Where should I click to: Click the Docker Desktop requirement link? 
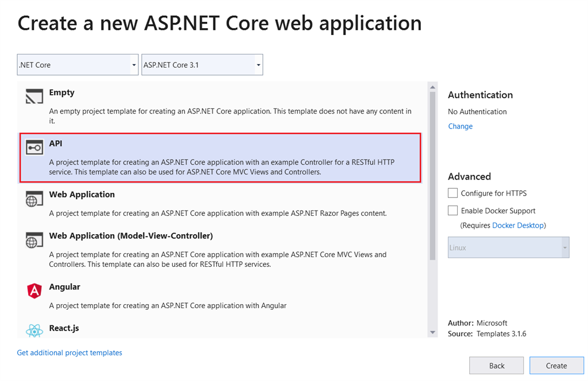[x=518, y=226]
